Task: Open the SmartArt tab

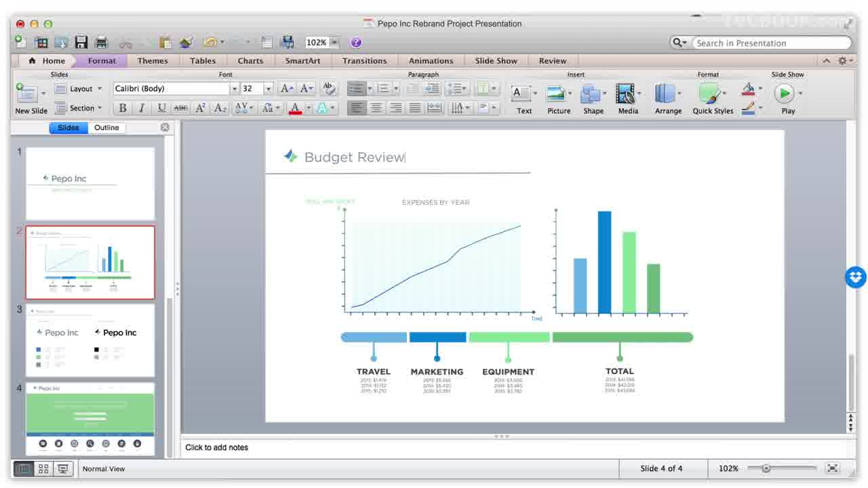Action: point(302,61)
